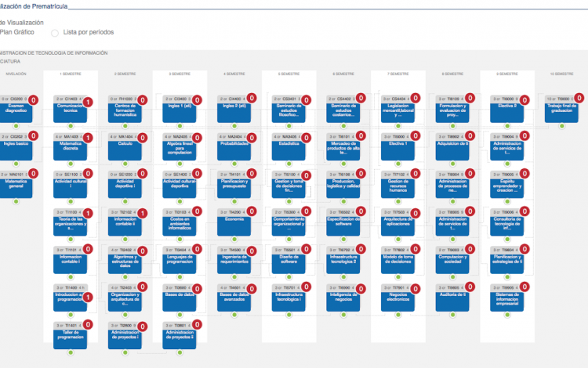Click the Examen diagnostico course card

16,112
